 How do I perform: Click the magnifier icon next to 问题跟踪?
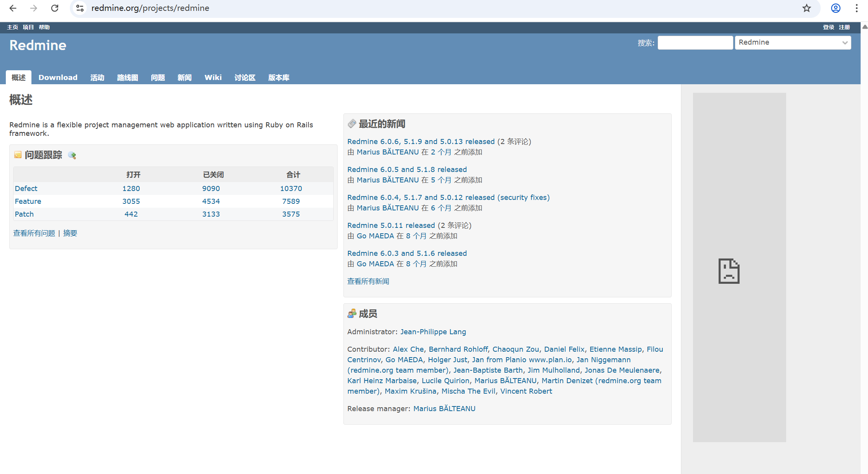[72, 155]
